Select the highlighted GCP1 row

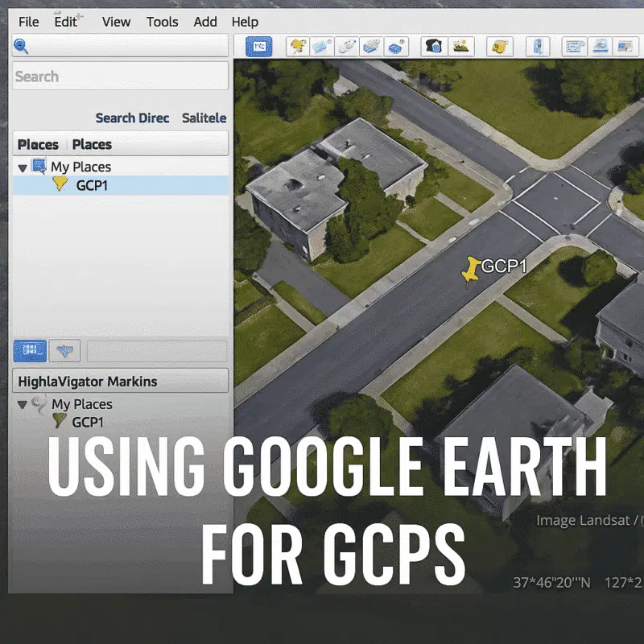click(x=120, y=185)
